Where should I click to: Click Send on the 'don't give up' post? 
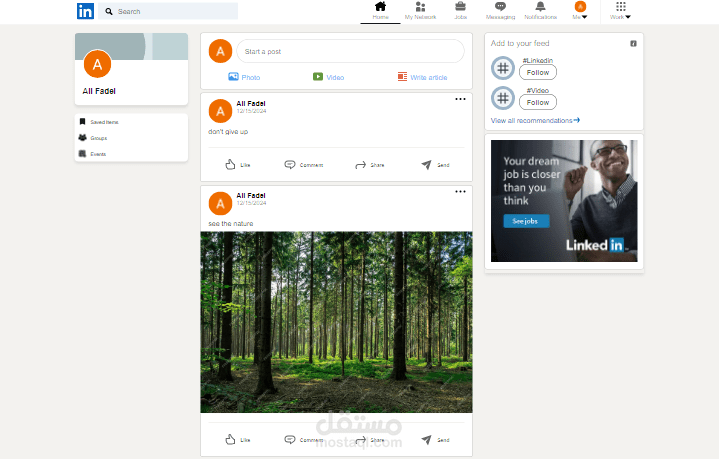click(435, 165)
